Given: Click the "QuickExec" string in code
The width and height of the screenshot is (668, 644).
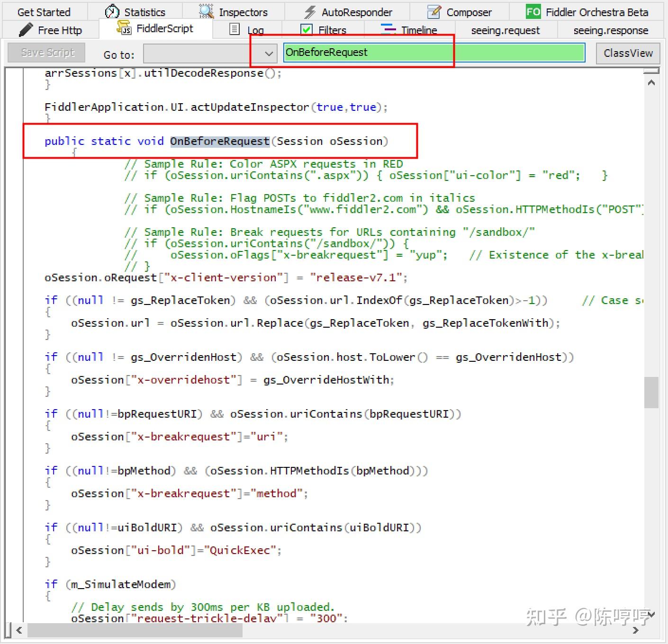Looking at the screenshot, I should tap(240, 550).
